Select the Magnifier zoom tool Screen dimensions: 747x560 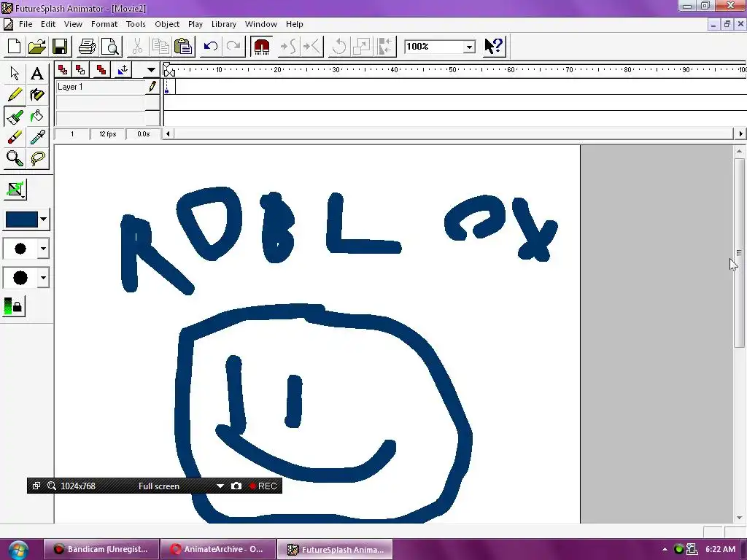tap(15, 158)
